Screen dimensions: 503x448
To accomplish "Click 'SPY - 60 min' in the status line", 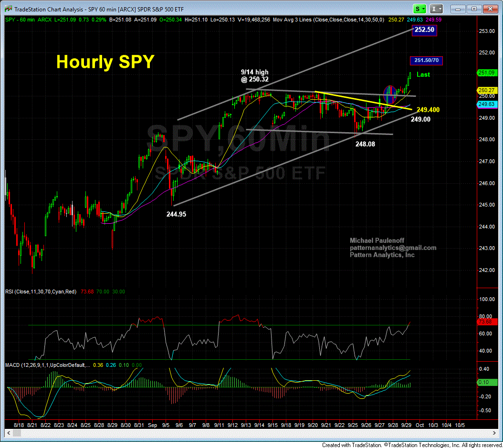I will pyautogui.click(x=20, y=20).
